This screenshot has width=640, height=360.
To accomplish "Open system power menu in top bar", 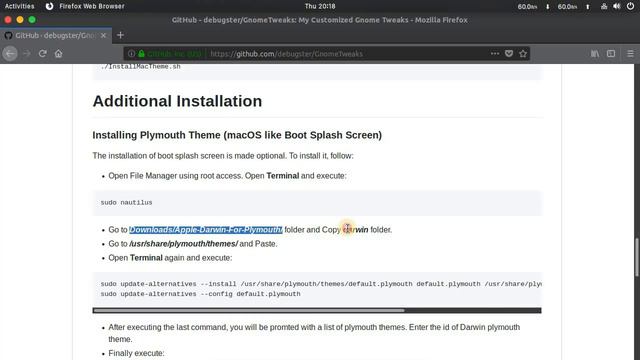I will pyautogui.click(x=630, y=6).
